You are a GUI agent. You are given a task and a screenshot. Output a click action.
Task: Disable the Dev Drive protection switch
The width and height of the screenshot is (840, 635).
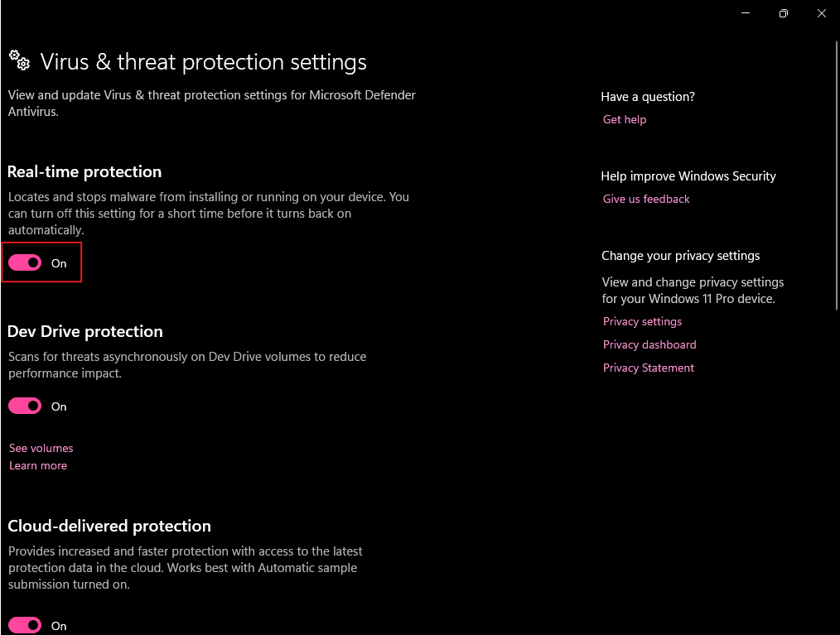25,406
